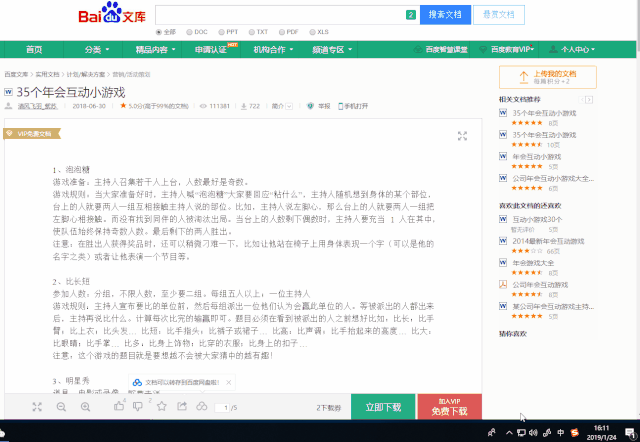The height and width of the screenshot is (442, 640).
Task: Switch the 中 input language indicator
Action: click(x=560, y=433)
